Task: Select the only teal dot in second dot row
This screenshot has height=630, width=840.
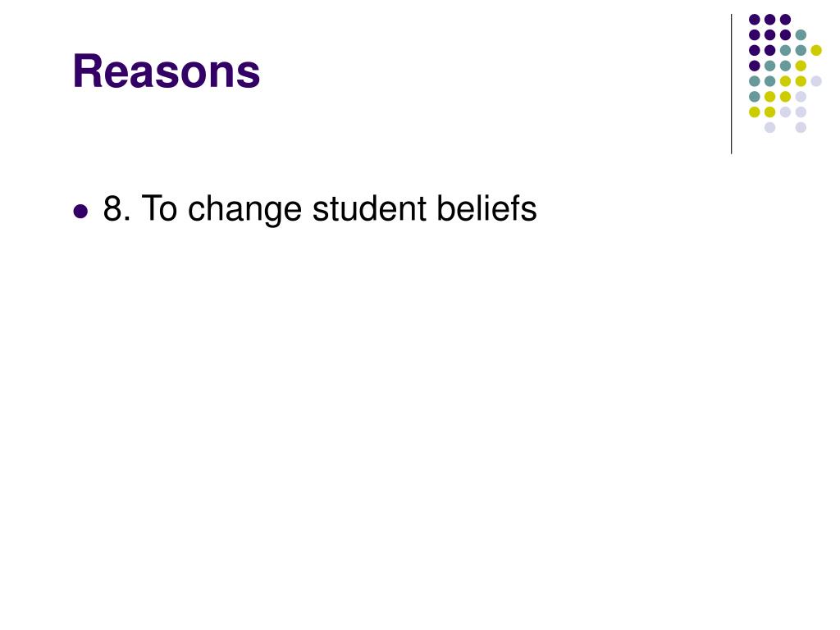Action: pos(801,35)
